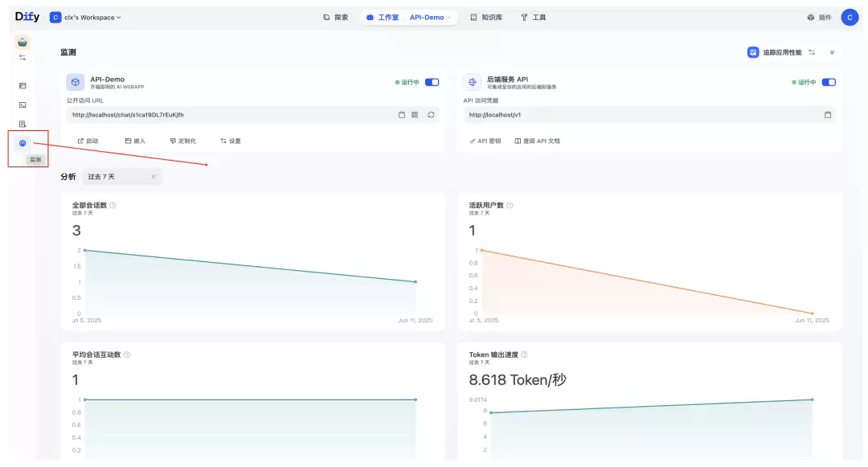Copy the public chat URL
This screenshot has width=868, height=467.
click(402, 115)
